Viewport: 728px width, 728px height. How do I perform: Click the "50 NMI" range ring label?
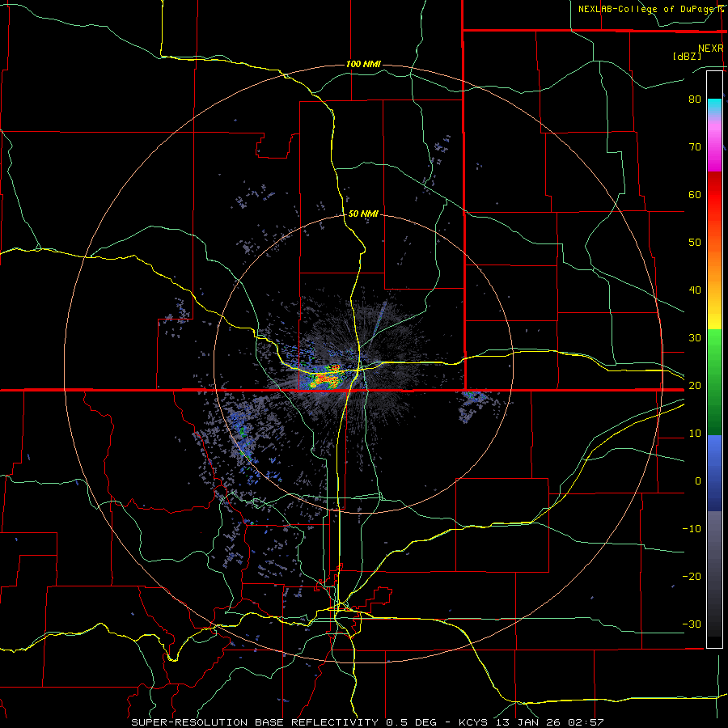(x=363, y=214)
